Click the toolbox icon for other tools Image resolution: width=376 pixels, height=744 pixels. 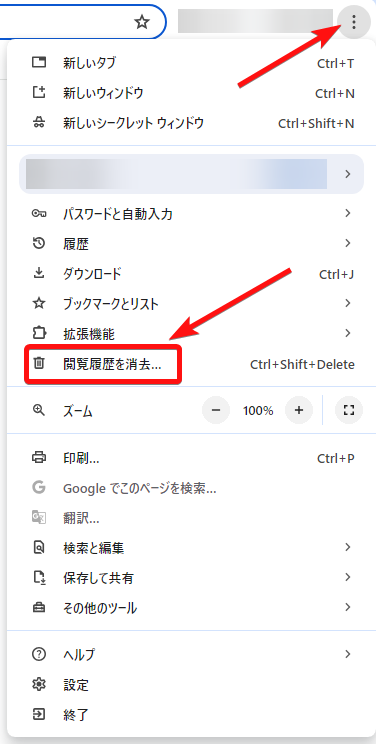[39, 607]
